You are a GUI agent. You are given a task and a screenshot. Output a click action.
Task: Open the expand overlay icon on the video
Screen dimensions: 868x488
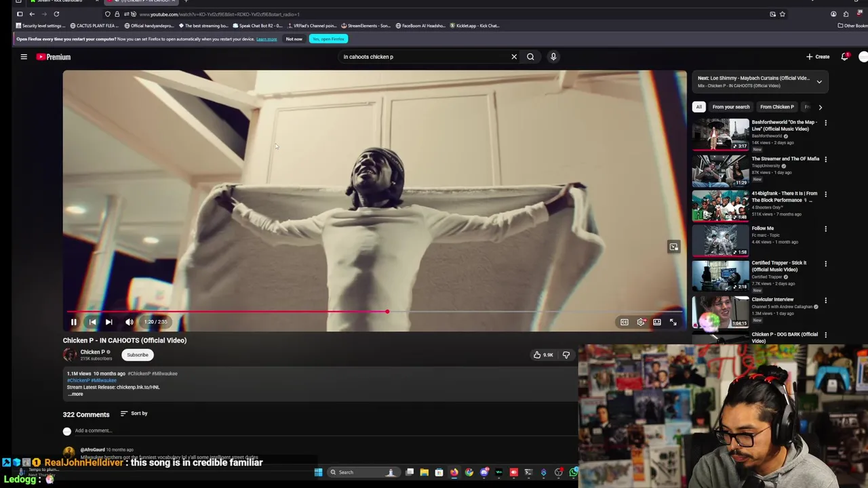pos(673,247)
